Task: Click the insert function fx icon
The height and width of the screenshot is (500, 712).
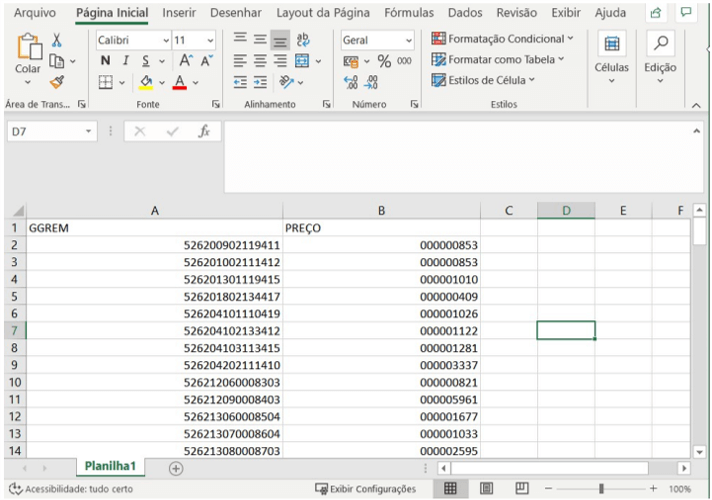Action: coord(203,132)
